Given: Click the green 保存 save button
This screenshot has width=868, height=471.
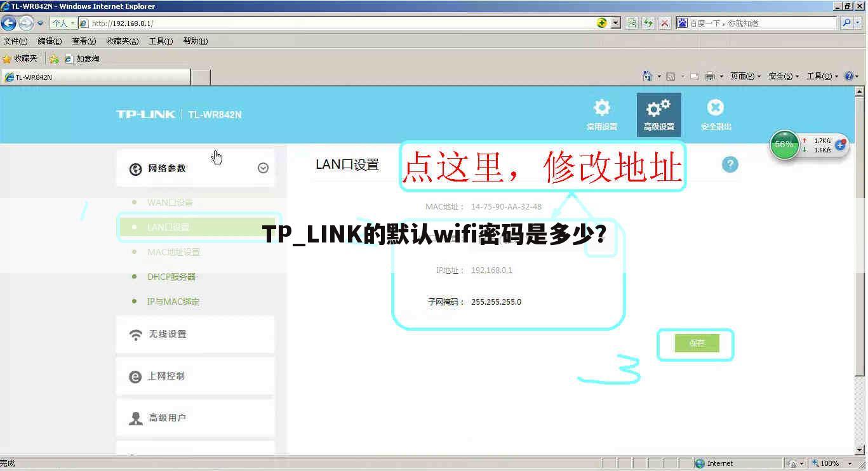Looking at the screenshot, I should click(697, 343).
